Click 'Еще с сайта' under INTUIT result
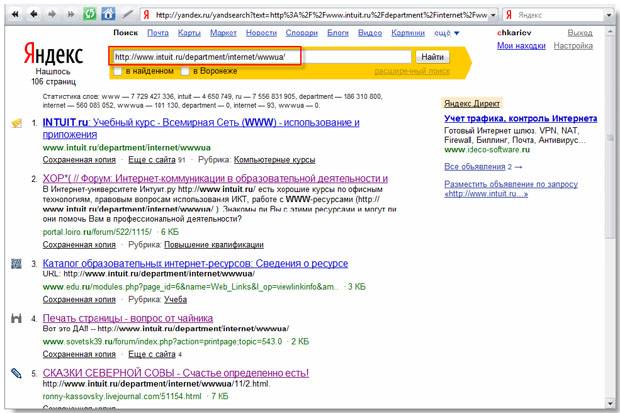Viewport: 620px width, 413px height. (152, 160)
